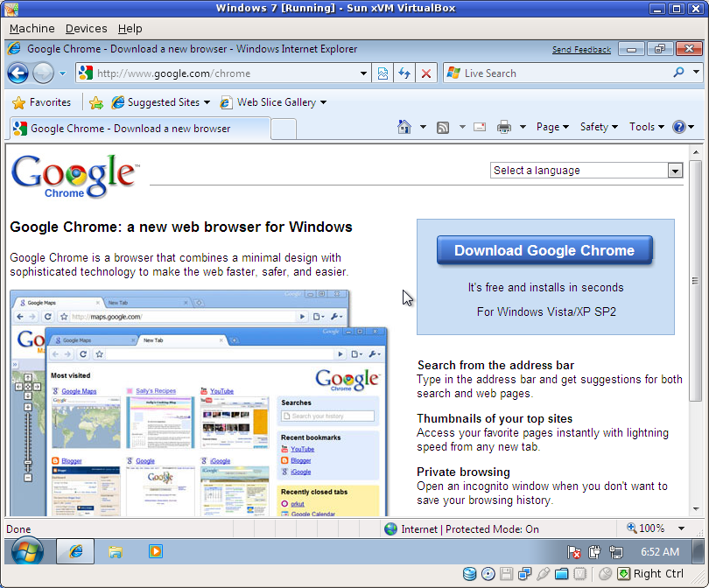Expand the Suggested Sites dropdown
The height and width of the screenshot is (588, 709).
(205, 101)
